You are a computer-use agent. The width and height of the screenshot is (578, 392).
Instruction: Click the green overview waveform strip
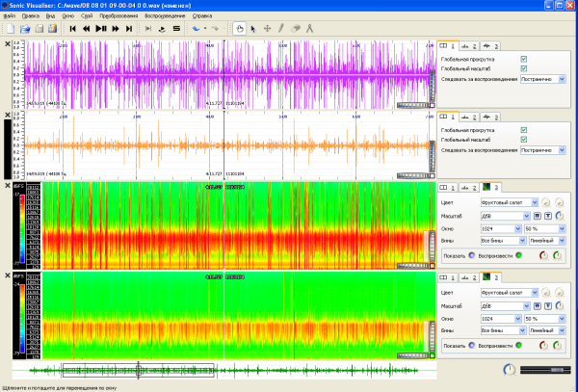[224, 370]
